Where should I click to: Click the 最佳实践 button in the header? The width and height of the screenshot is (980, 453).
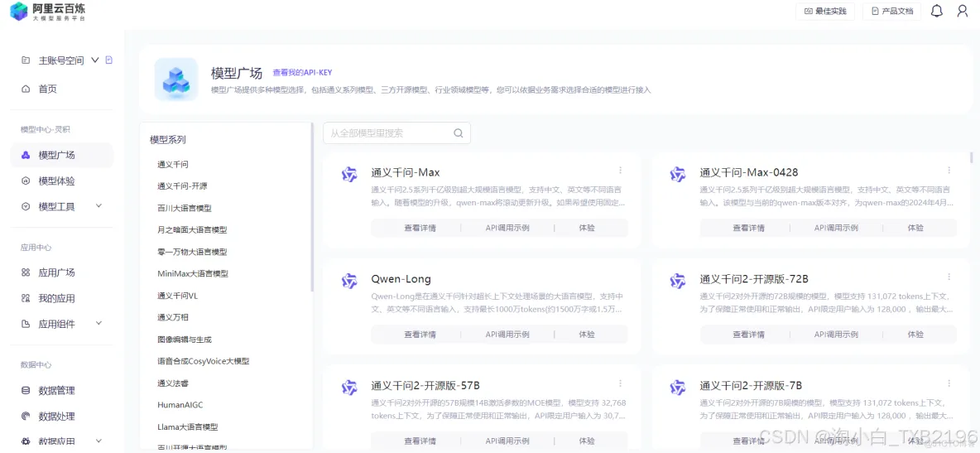point(825,12)
